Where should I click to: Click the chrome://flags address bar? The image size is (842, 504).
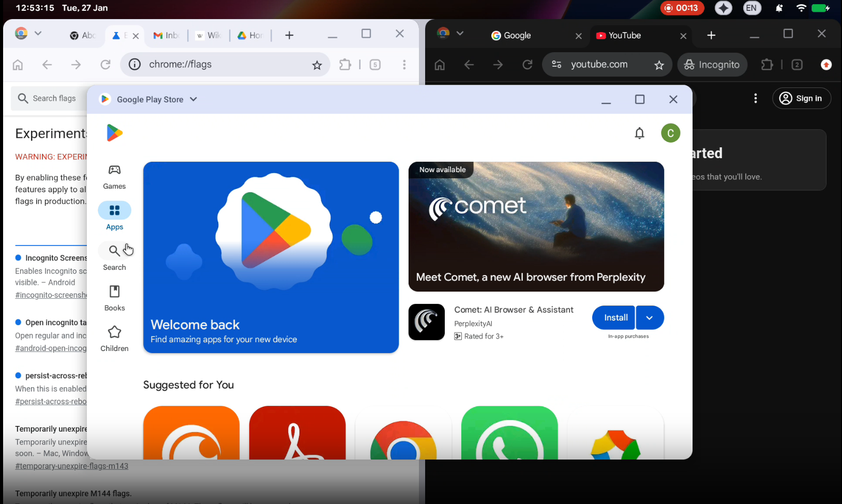pyautogui.click(x=225, y=65)
